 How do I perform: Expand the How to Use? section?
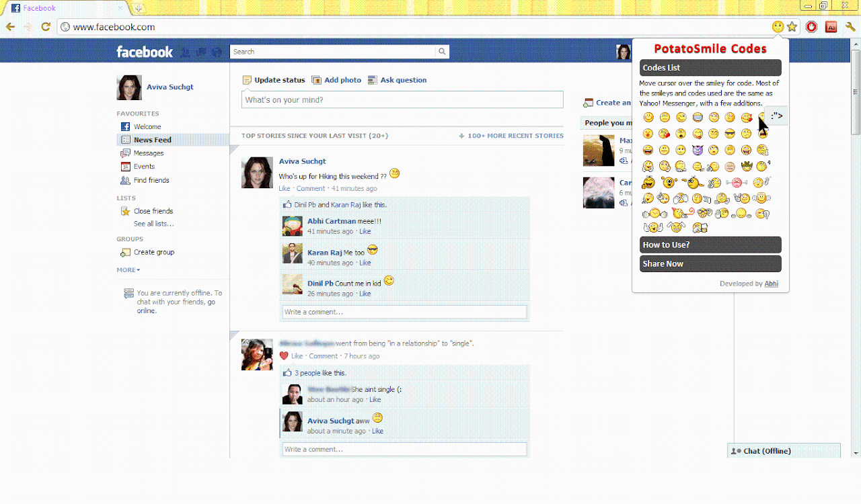[710, 245]
